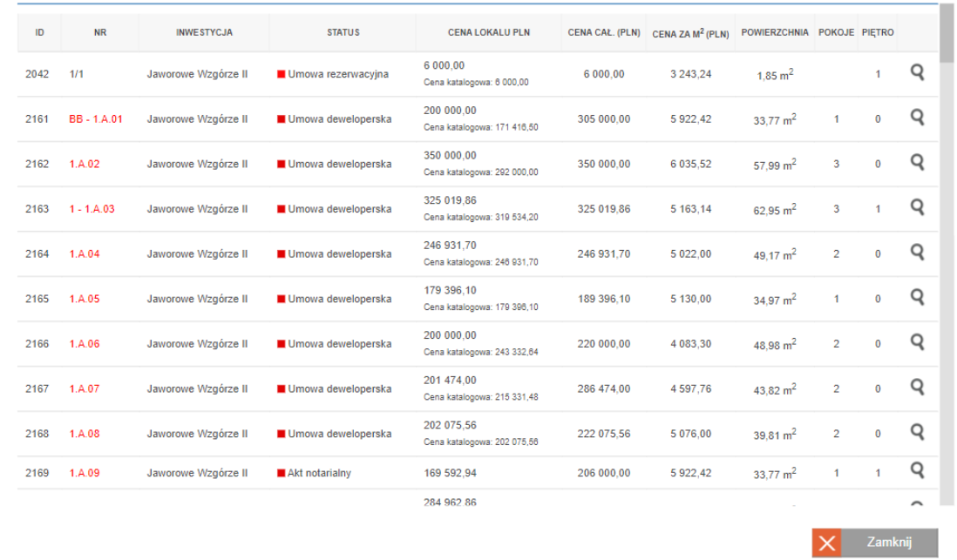Click price per m2 '6 035,52'
This screenshot has height=560, width=957.
click(690, 164)
